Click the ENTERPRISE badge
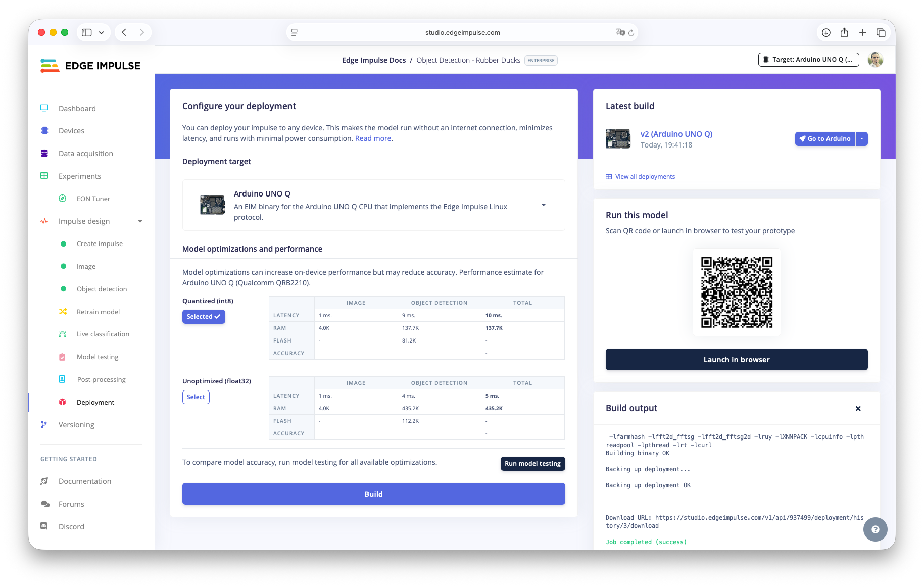Screen dimensions: 924x587 click(x=541, y=60)
